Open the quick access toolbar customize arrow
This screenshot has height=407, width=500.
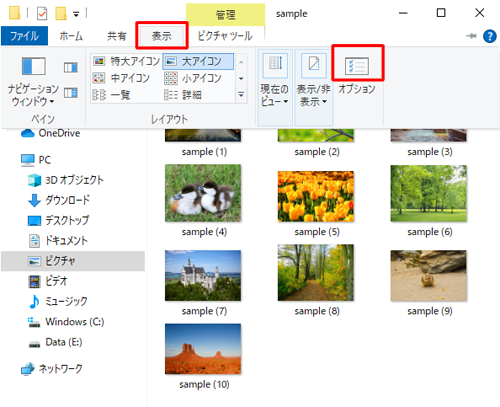76,14
